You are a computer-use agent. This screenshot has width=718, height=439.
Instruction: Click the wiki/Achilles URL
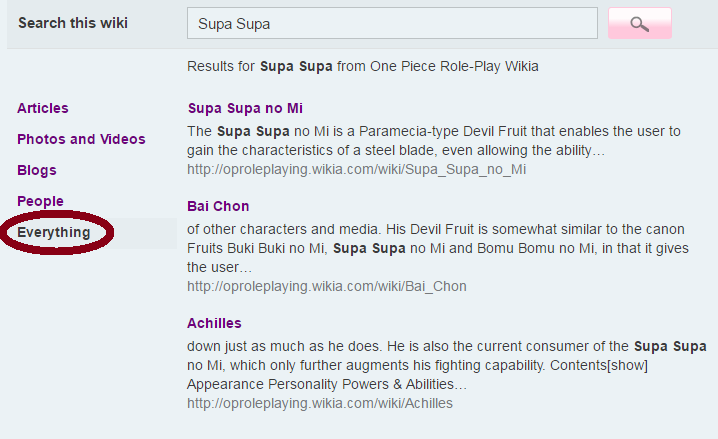320,403
